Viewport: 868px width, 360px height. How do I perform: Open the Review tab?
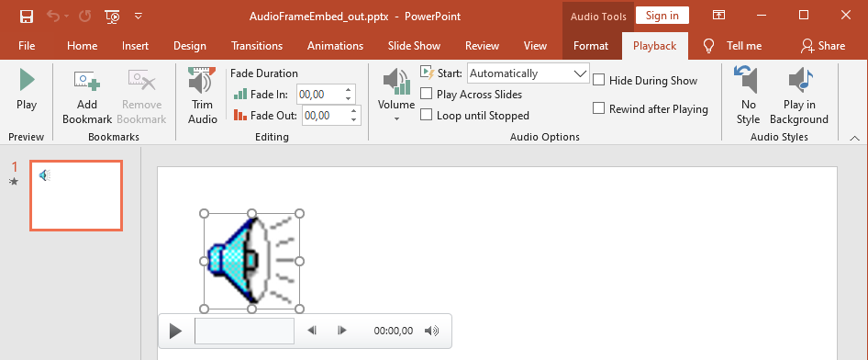[x=482, y=46]
